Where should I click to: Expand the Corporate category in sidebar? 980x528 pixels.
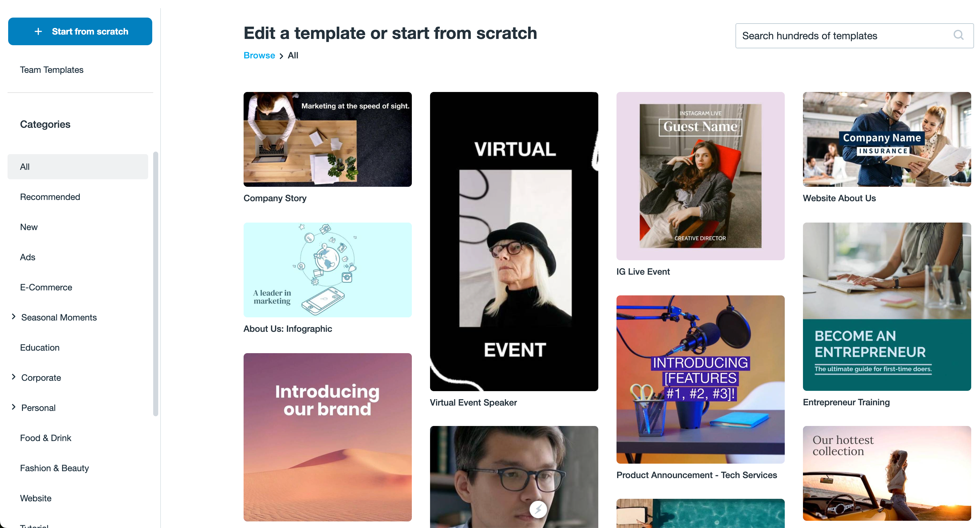click(13, 377)
